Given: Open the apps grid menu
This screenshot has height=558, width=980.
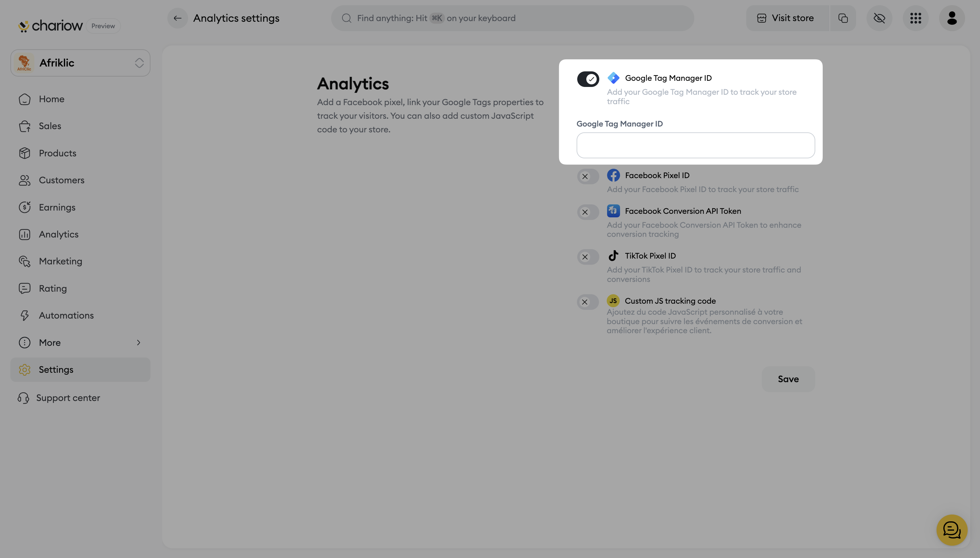Looking at the screenshot, I should coord(915,18).
